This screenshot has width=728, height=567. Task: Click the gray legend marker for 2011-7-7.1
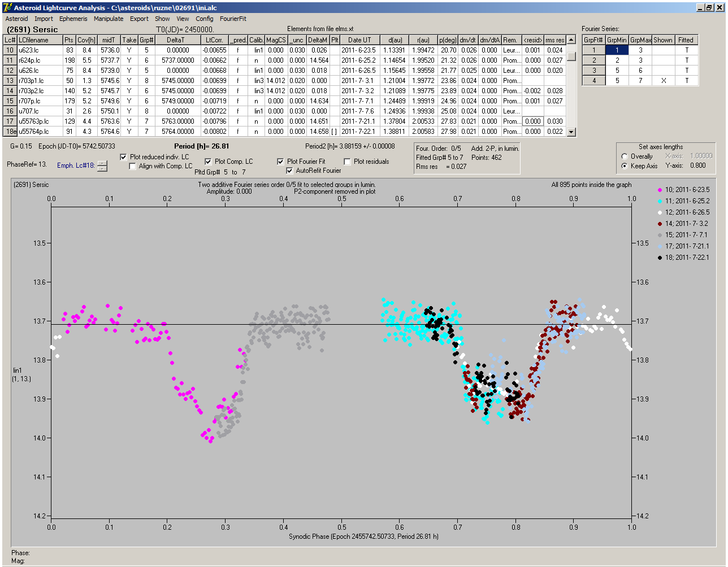(x=660, y=235)
